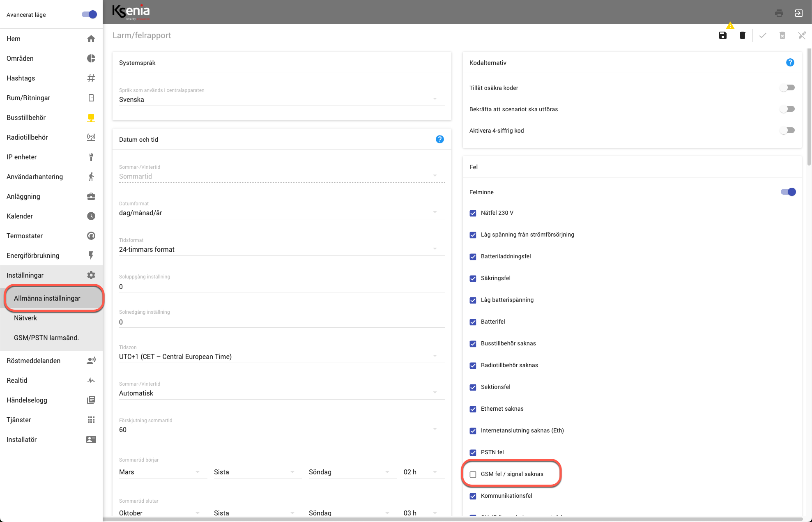The image size is (812, 522).
Task: Open GSM/PSTN larmsänd. settings
Action: (46, 338)
